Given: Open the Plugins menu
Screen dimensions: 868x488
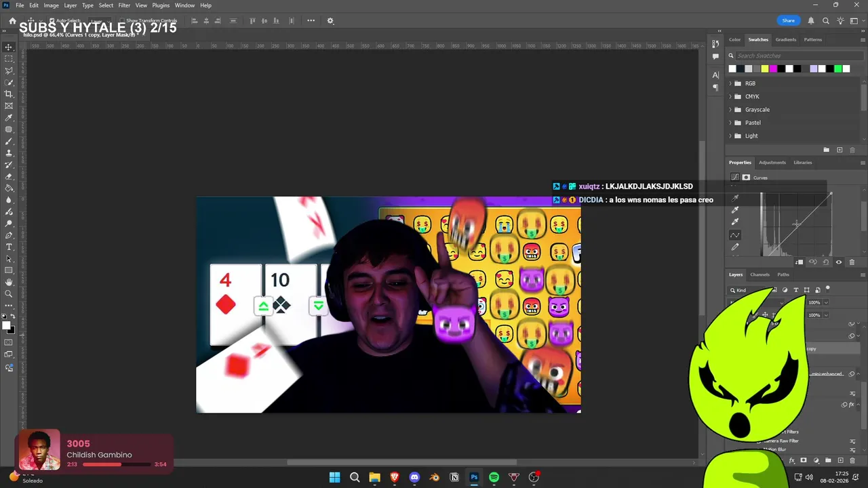Looking at the screenshot, I should point(161,5).
